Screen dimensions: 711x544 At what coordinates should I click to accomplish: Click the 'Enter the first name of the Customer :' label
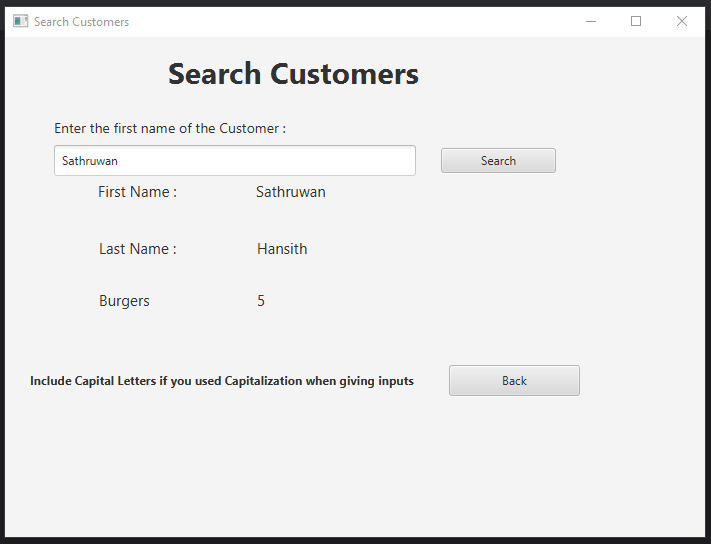click(170, 128)
